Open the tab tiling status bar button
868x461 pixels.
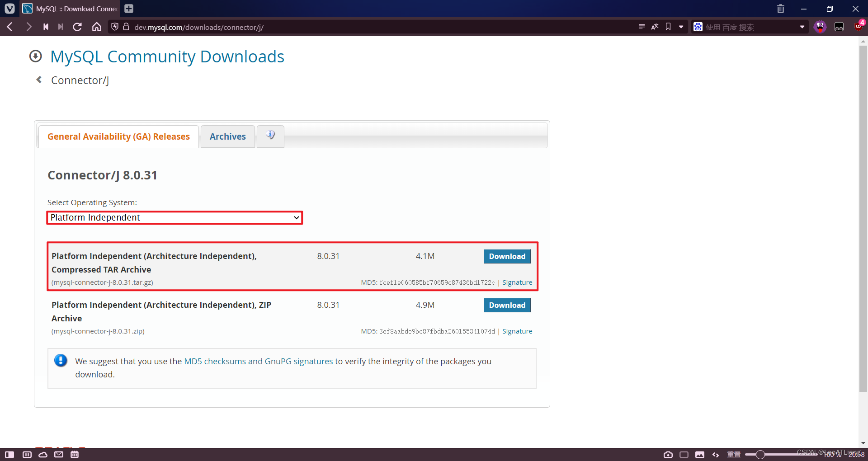(27, 455)
